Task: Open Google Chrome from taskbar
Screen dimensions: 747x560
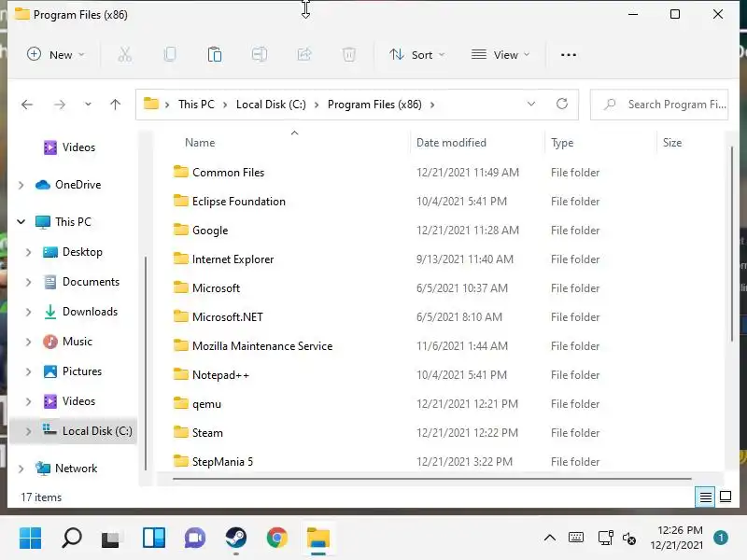Action: tap(276, 539)
